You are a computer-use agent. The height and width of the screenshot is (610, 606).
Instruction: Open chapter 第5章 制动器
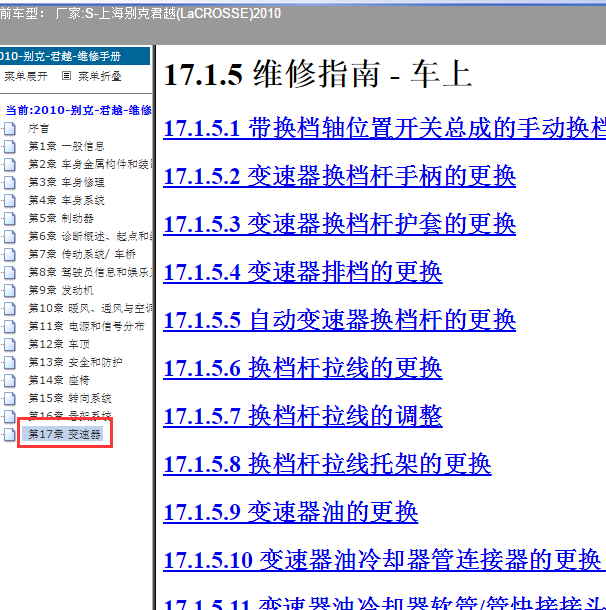[61, 218]
